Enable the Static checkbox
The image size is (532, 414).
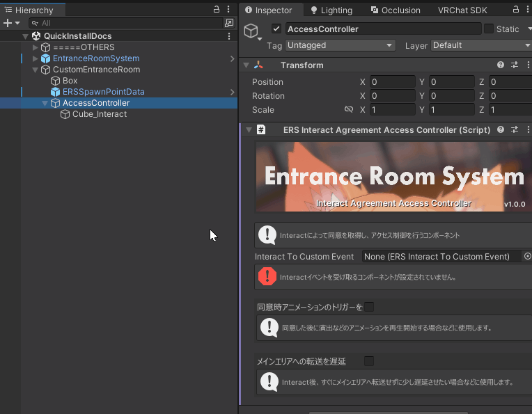[x=489, y=29]
